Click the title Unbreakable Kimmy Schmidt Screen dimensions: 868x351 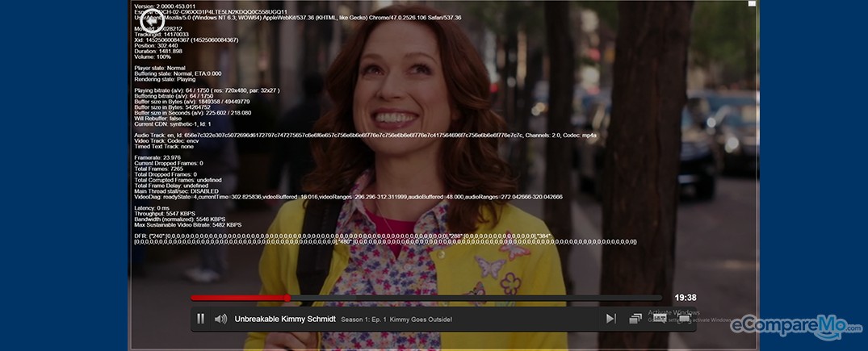pos(285,319)
